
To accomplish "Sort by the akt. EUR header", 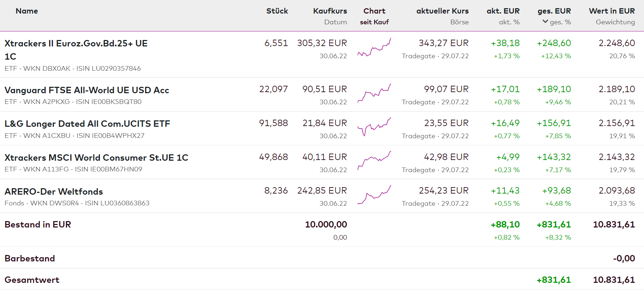I will pos(503,11).
